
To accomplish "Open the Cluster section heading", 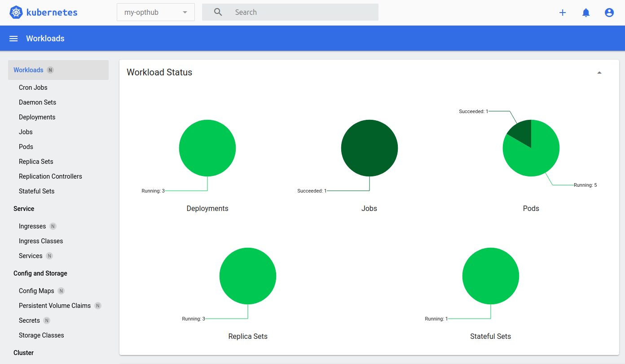I will [24, 353].
